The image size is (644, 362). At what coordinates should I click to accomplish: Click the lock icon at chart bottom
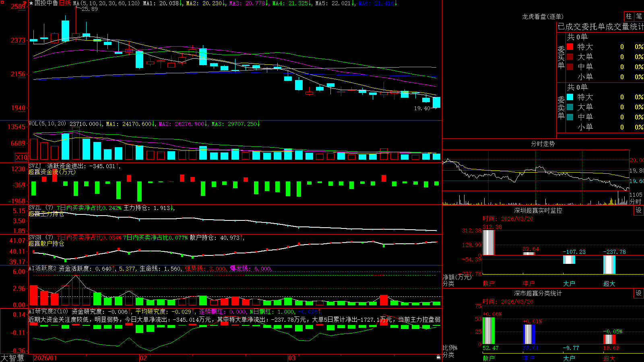[439, 357]
